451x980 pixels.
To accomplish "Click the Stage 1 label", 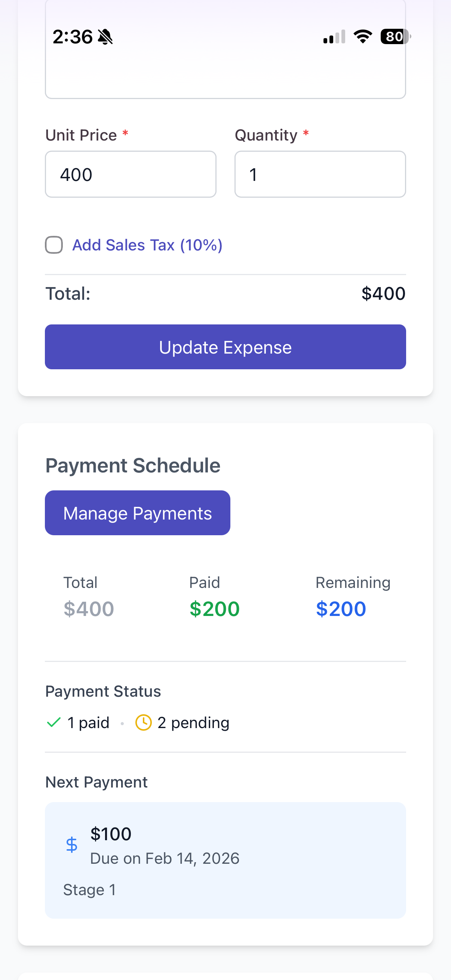I will click(89, 890).
